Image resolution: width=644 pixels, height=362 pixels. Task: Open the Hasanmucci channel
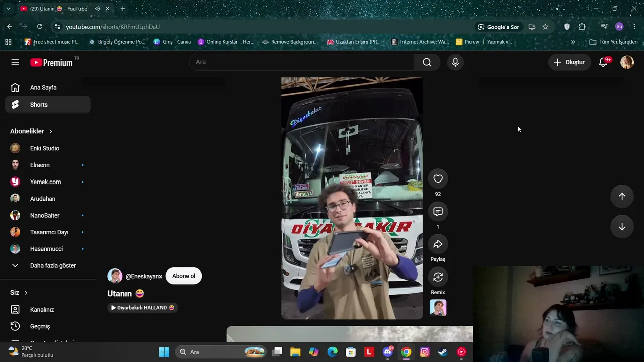pos(48,249)
